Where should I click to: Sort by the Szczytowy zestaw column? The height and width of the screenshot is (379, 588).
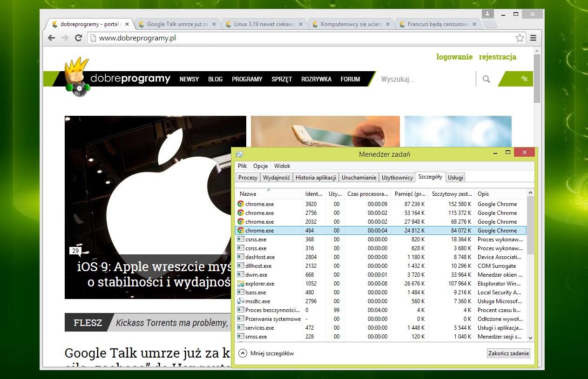point(452,193)
